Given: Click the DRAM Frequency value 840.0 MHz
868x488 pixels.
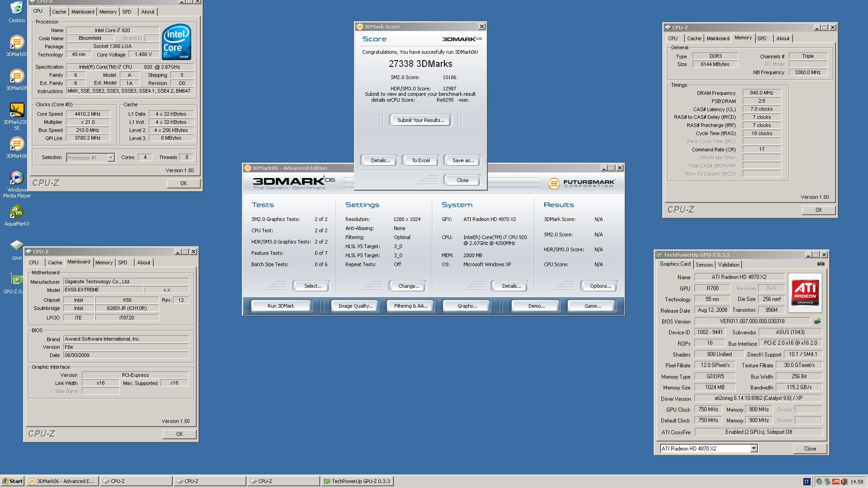Looking at the screenshot, I should 762,93.
